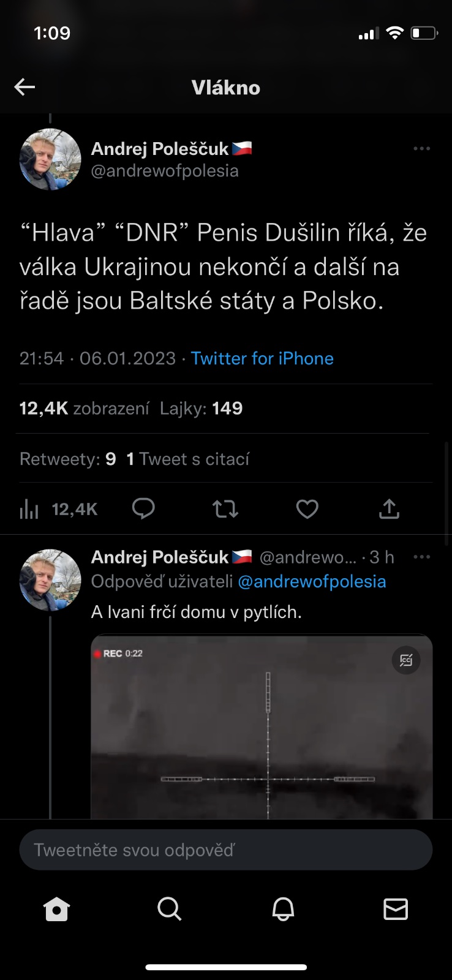This screenshot has width=452, height=980.
Task: Go to Home tab
Action: [x=56, y=910]
